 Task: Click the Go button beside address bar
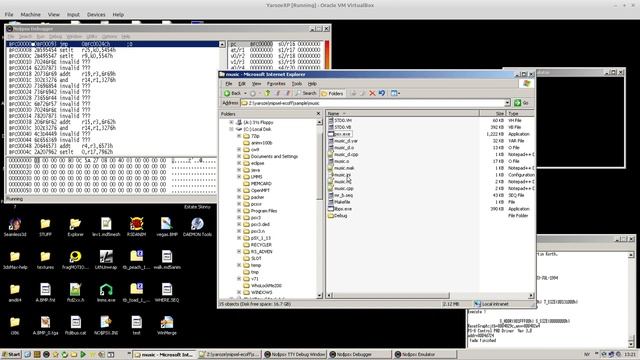click(x=522, y=103)
